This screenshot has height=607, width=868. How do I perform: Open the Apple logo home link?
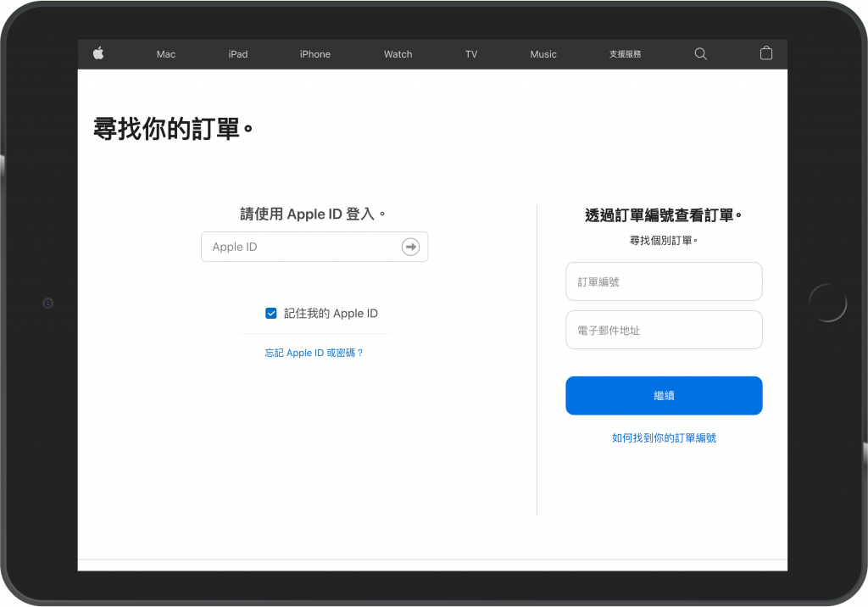click(98, 53)
